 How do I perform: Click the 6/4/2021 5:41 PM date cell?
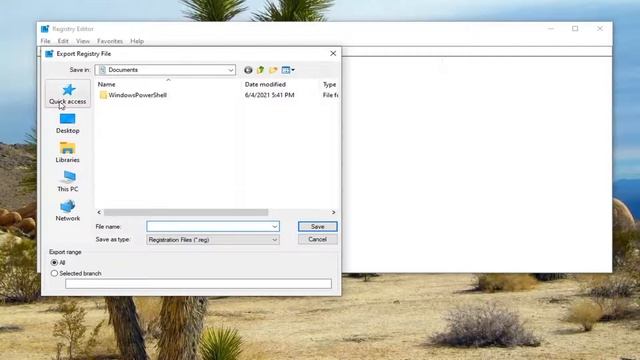[269, 95]
